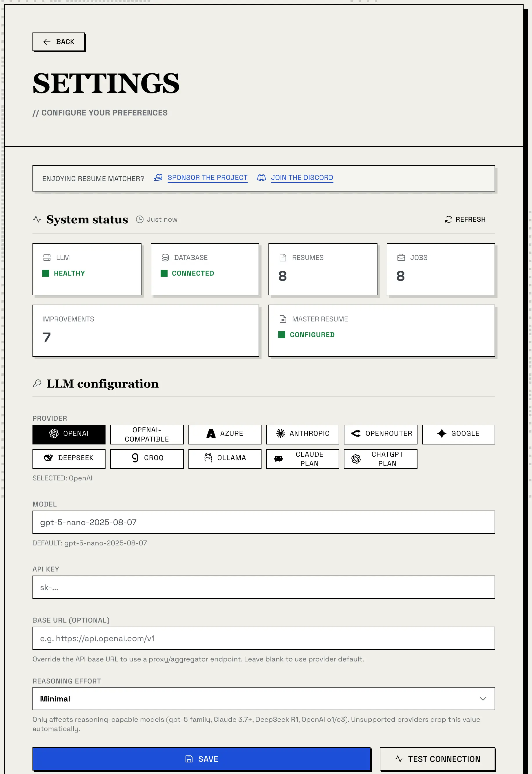The width and height of the screenshot is (532, 774).
Task: Select the Azure provider
Action: 225,435
